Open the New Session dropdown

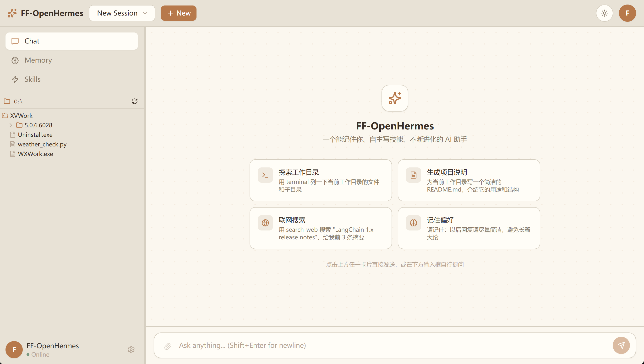(x=122, y=13)
